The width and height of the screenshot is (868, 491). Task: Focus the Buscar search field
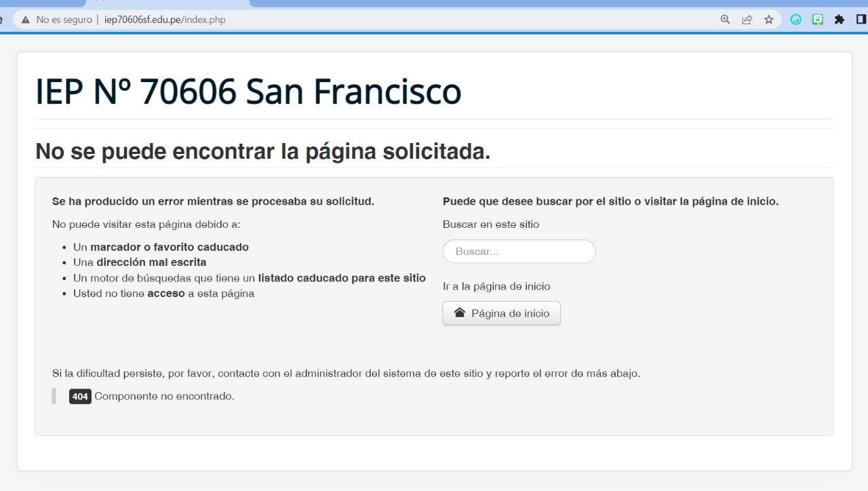tap(519, 252)
